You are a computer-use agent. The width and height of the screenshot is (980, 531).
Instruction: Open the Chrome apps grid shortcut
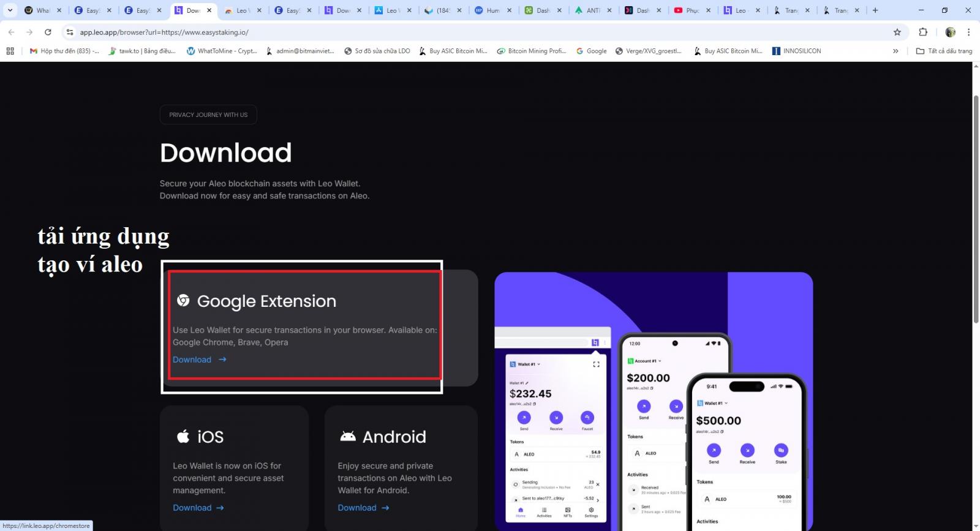[x=10, y=51]
